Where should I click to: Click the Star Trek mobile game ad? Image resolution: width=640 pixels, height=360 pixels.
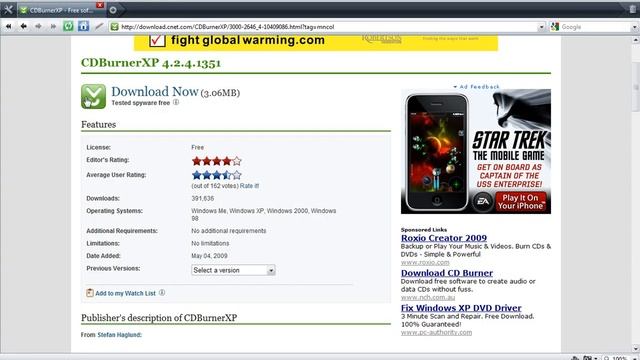476,151
